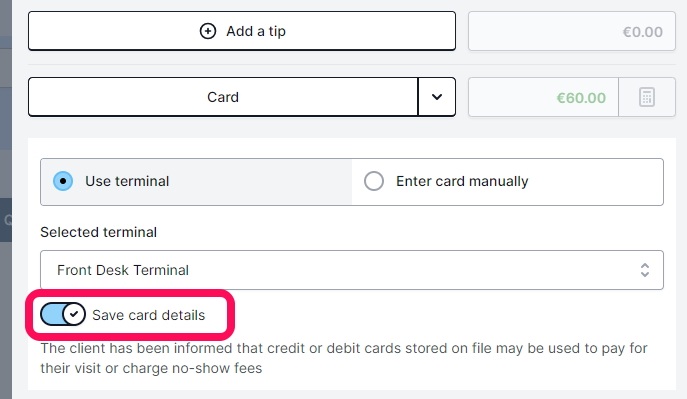Click the Use terminal label text

coord(127,181)
